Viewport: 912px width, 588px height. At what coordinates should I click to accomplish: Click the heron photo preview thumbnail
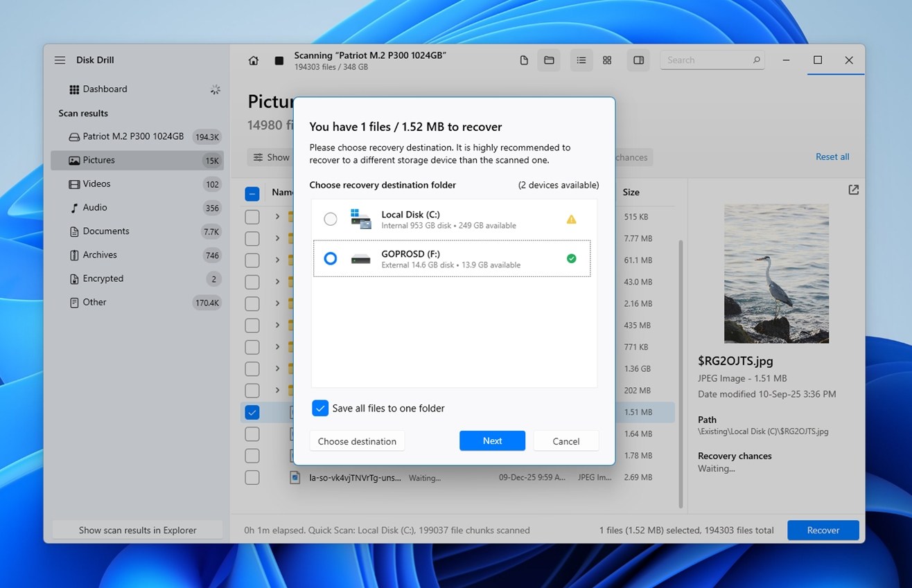click(776, 274)
